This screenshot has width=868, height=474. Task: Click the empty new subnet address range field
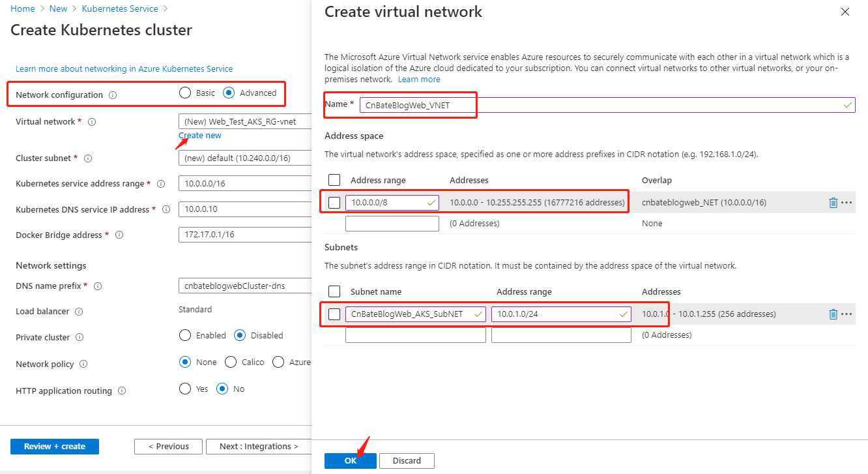(x=561, y=335)
